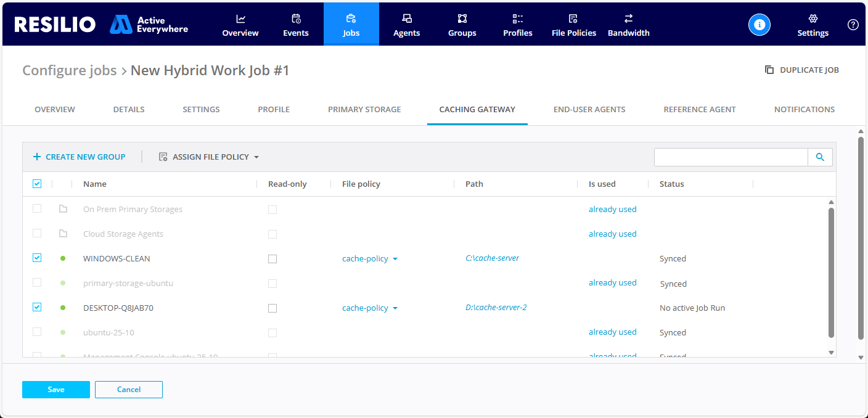Click the blue info notification icon
The width and height of the screenshot is (868, 418).
click(759, 25)
